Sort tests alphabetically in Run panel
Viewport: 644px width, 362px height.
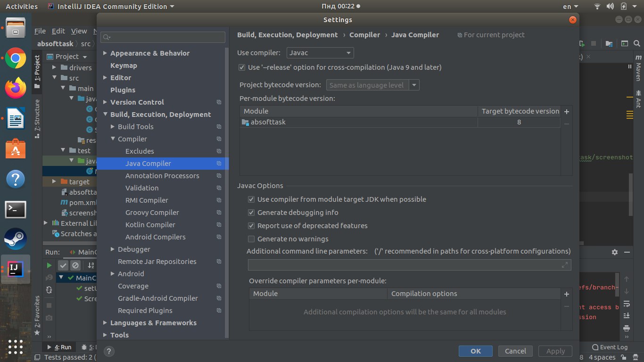coord(91,265)
